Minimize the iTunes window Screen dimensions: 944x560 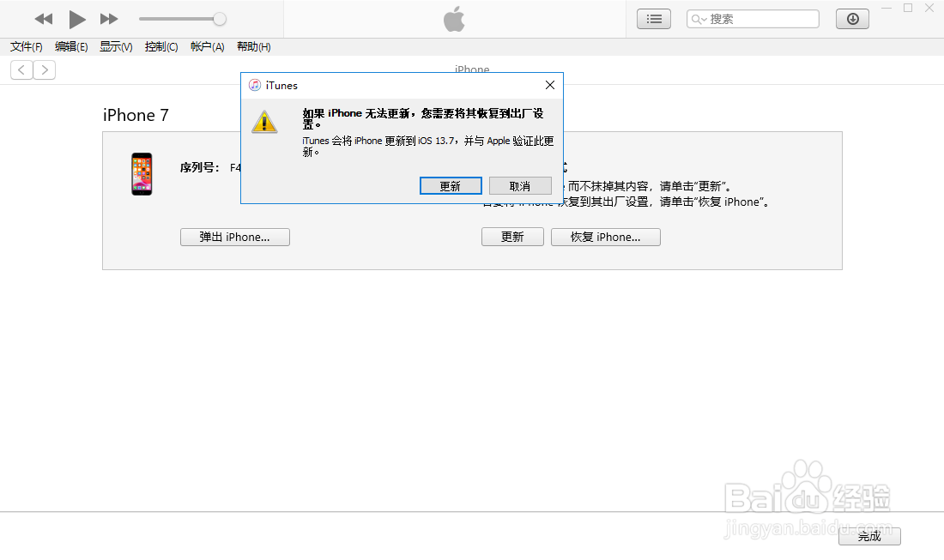tap(887, 9)
